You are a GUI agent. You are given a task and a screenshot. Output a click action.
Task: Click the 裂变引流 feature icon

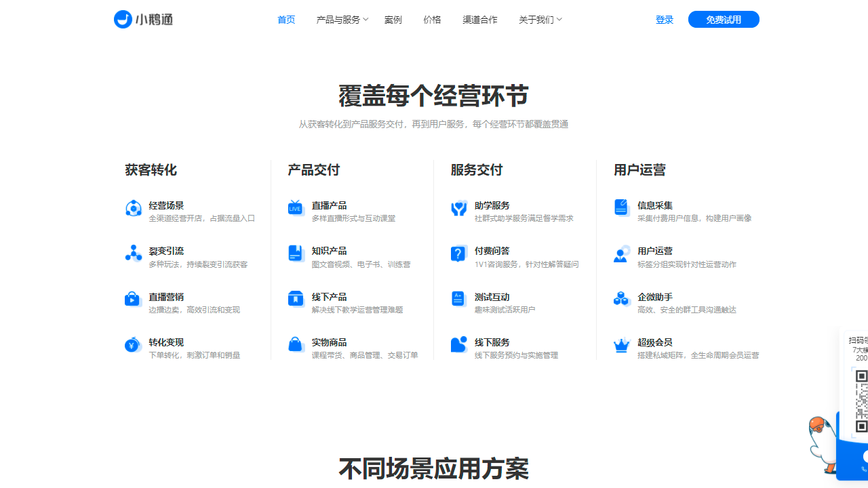[x=134, y=253]
